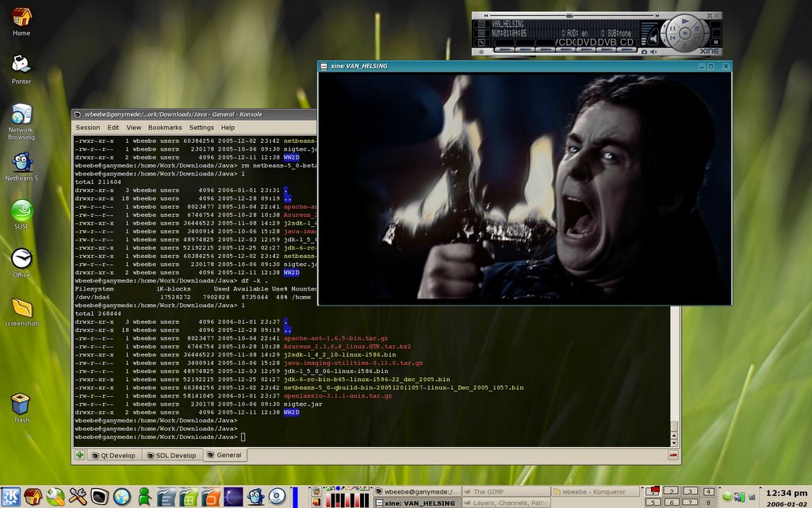The image size is (812, 508).
Task: Click the xine seek-backward arrow
Action: click(486, 16)
